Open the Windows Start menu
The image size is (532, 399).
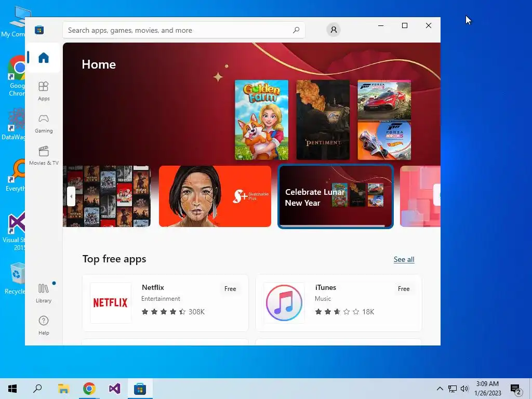tap(12, 389)
